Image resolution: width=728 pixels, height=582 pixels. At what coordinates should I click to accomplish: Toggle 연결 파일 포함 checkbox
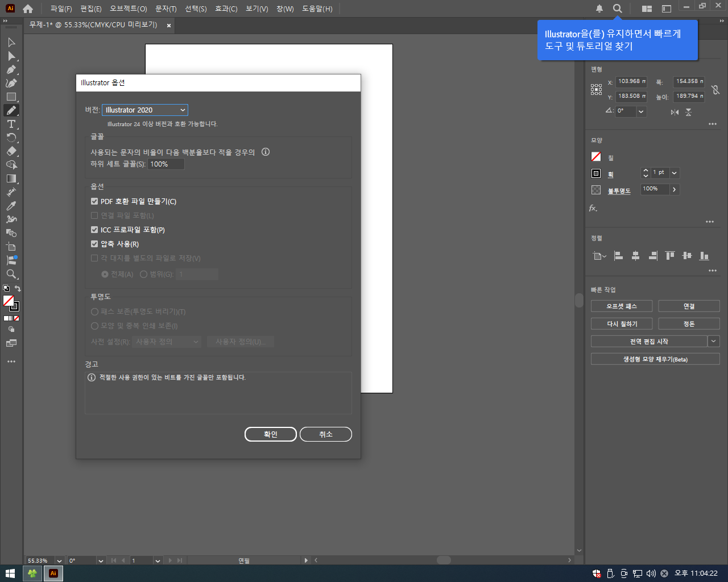point(94,215)
